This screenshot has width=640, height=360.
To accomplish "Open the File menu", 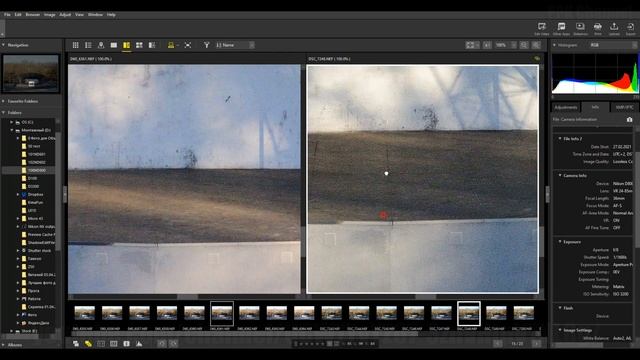I will point(7,15).
